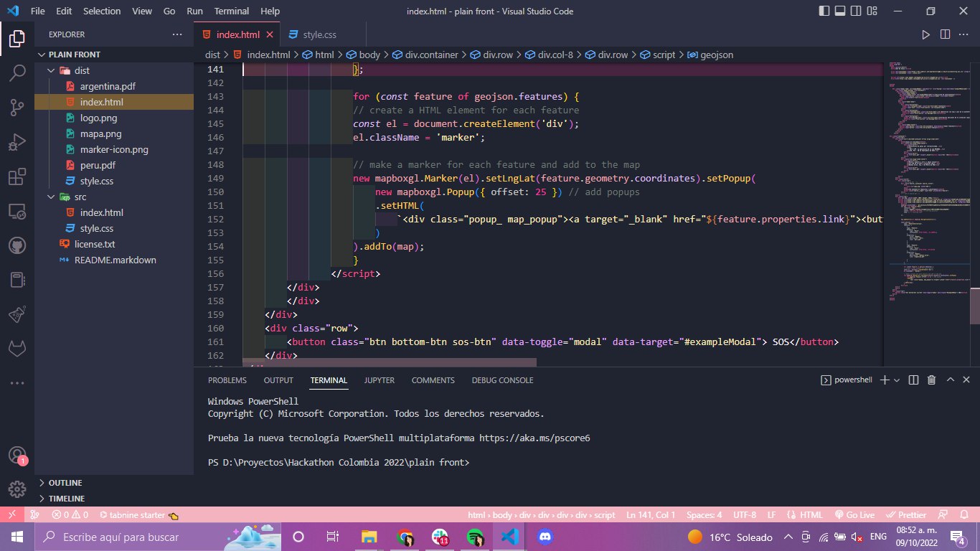Open the GitHub view in the activity bar
980x551 pixels.
[17, 245]
